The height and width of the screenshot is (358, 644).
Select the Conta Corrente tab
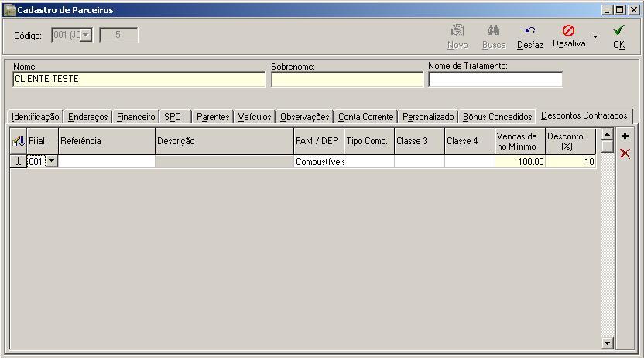(x=366, y=117)
